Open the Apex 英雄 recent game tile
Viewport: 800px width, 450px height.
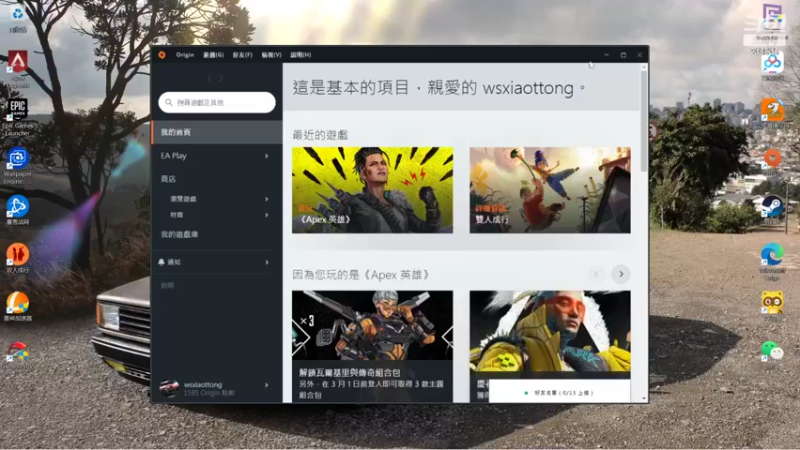(x=372, y=190)
